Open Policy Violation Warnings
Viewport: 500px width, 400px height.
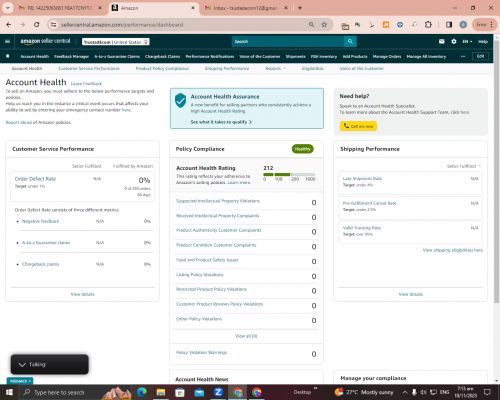coord(201,352)
